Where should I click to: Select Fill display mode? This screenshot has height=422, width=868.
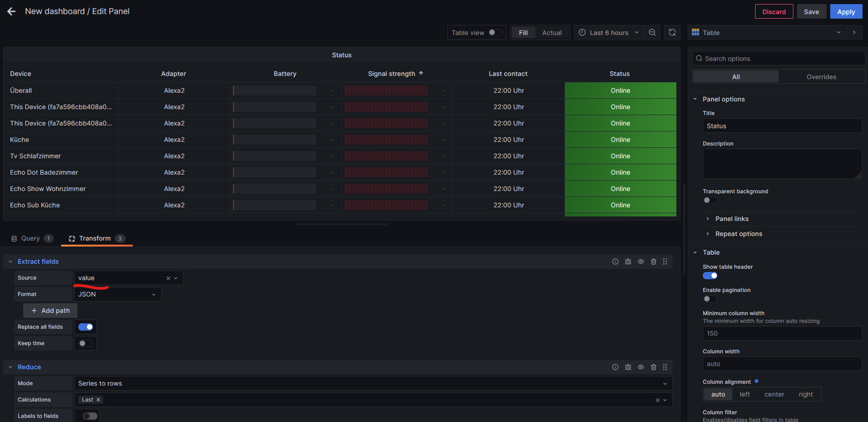pyautogui.click(x=523, y=33)
